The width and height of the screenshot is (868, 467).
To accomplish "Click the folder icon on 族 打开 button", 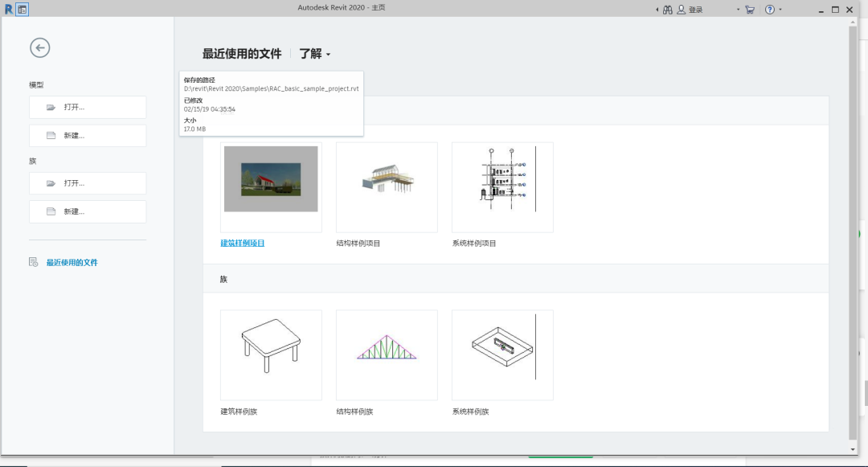I will (x=51, y=183).
